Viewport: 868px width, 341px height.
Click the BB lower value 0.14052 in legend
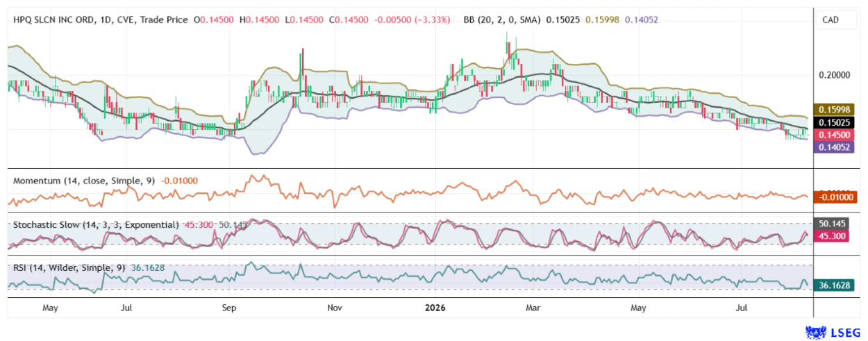click(642, 20)
